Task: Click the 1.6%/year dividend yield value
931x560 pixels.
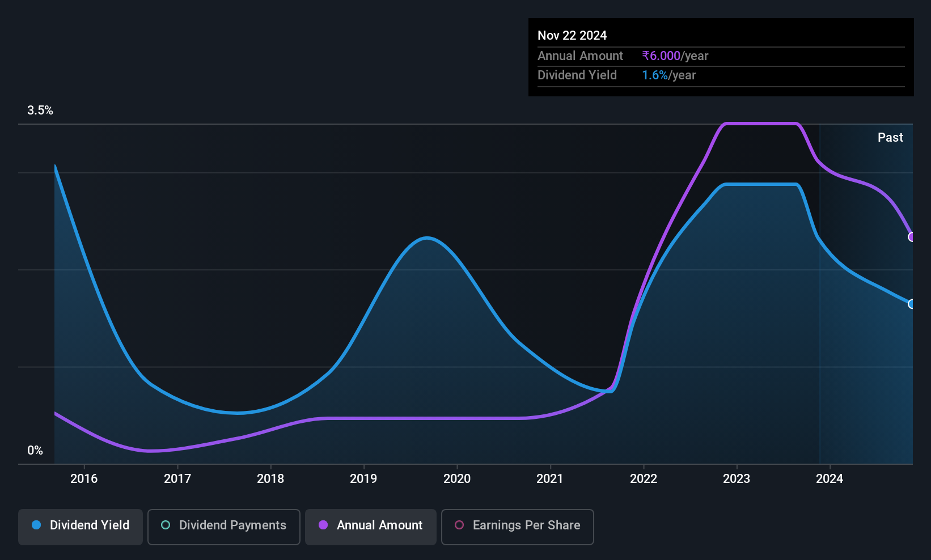Action: (x=668, y=75)
